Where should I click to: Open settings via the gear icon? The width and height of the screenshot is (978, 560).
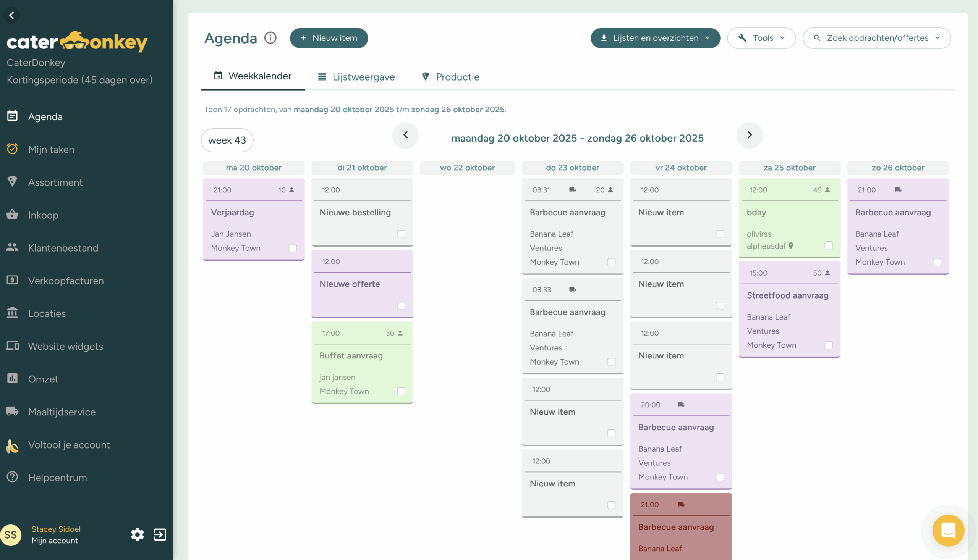pyautogui.click(x=138, y=534)
